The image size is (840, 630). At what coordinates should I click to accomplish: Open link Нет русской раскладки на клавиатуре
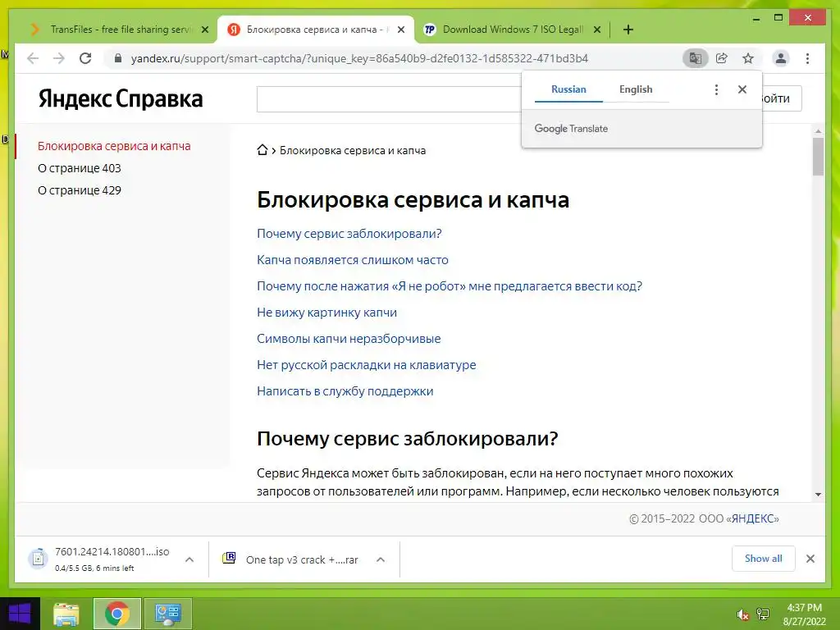point(367,365)
